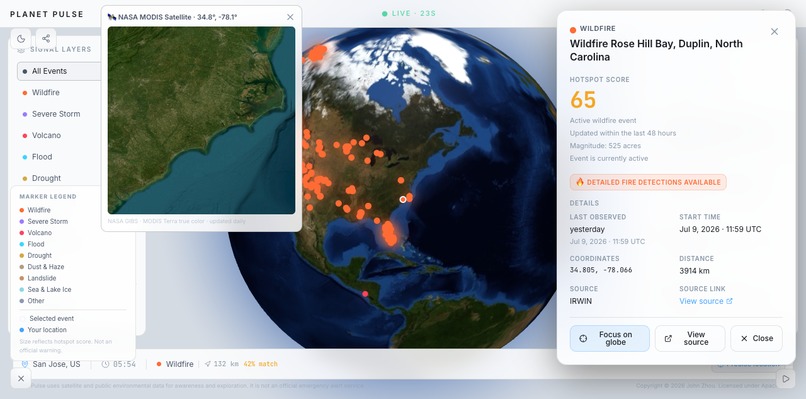Click coordinates value 34.805, -78.066

(x=601, y=270)
